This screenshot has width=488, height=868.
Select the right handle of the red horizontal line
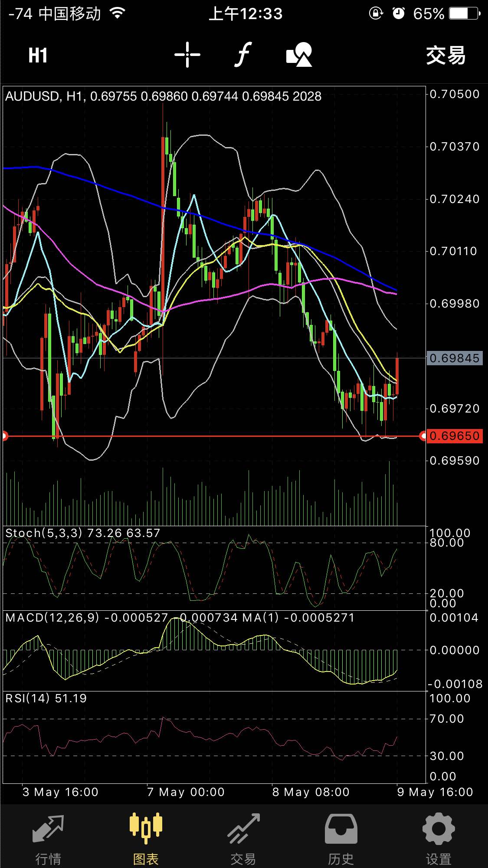pos(423,436)
